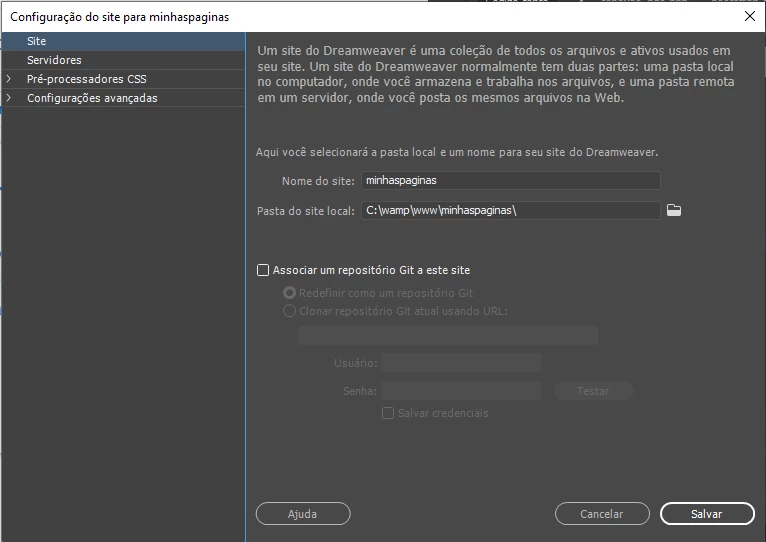Tick the Salvar credenciais checkbox
Viewport: 766px width, 542px height.
pos(388,413)
